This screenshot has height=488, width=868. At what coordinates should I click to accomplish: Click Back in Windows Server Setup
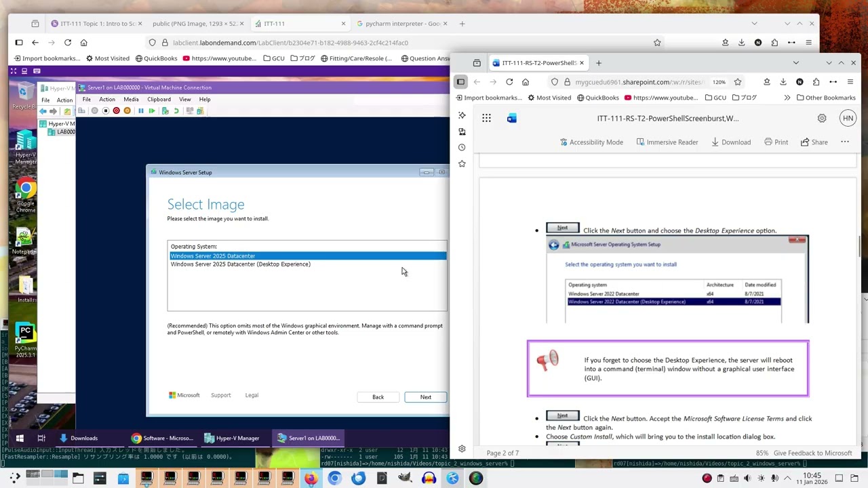click(378, 397)
